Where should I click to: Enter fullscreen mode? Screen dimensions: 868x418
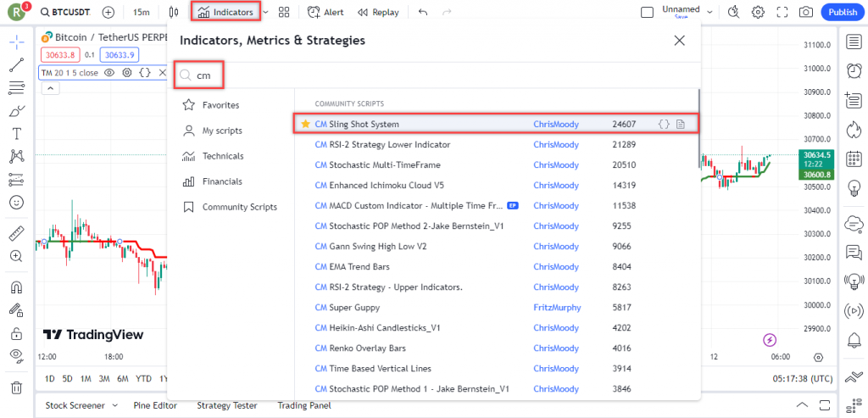(x=782, y=12)
